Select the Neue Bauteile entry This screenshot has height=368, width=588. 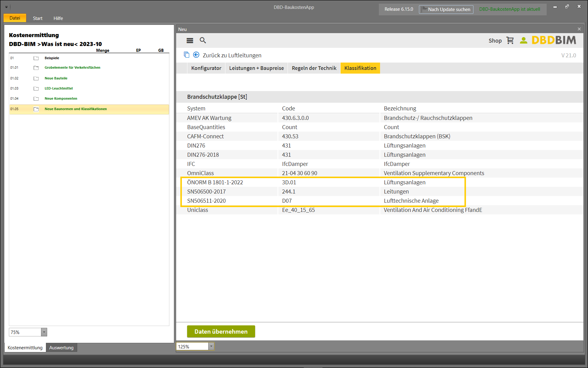(x=89, y=79)
